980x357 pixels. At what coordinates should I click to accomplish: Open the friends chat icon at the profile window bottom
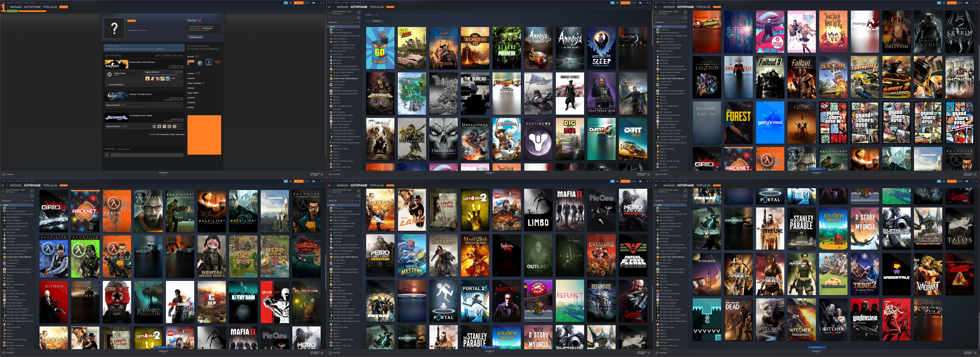click(322, 174)
